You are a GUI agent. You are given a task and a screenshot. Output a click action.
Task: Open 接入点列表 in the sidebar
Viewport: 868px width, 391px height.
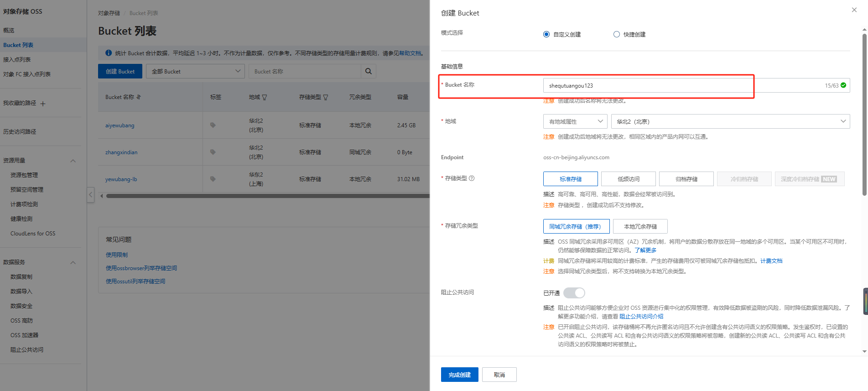point(17,59)
